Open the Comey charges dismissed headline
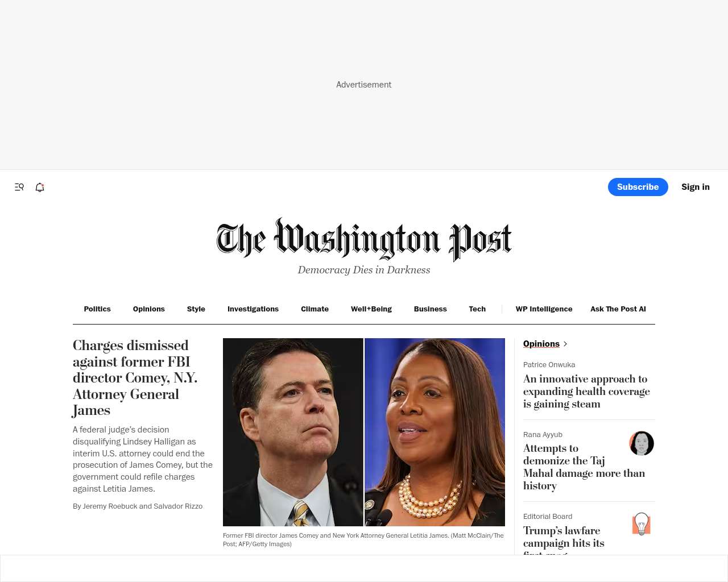 pos(136,378)
